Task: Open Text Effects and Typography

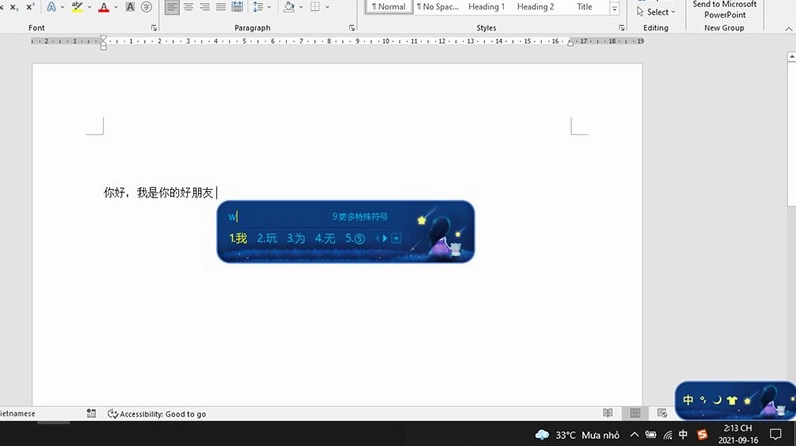Action: click(51, 7)
